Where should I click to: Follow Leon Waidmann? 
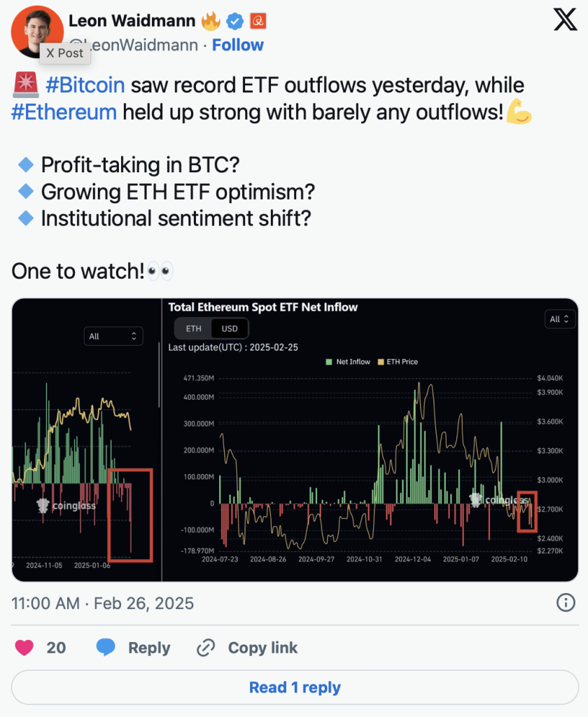coord(238,45)
